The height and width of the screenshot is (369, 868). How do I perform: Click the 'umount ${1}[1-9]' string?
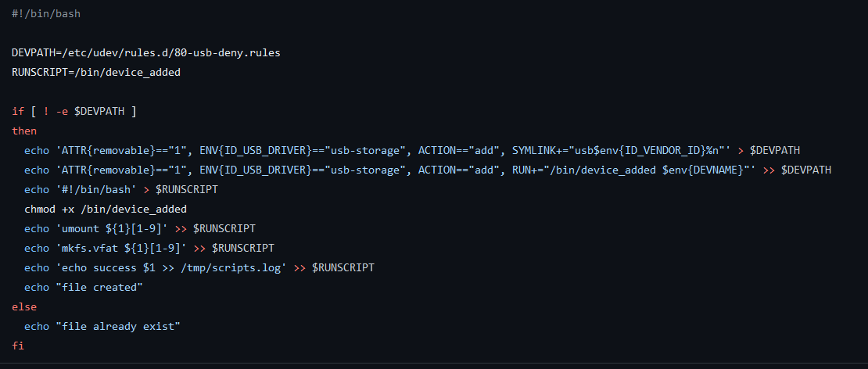tap(112, 228)
